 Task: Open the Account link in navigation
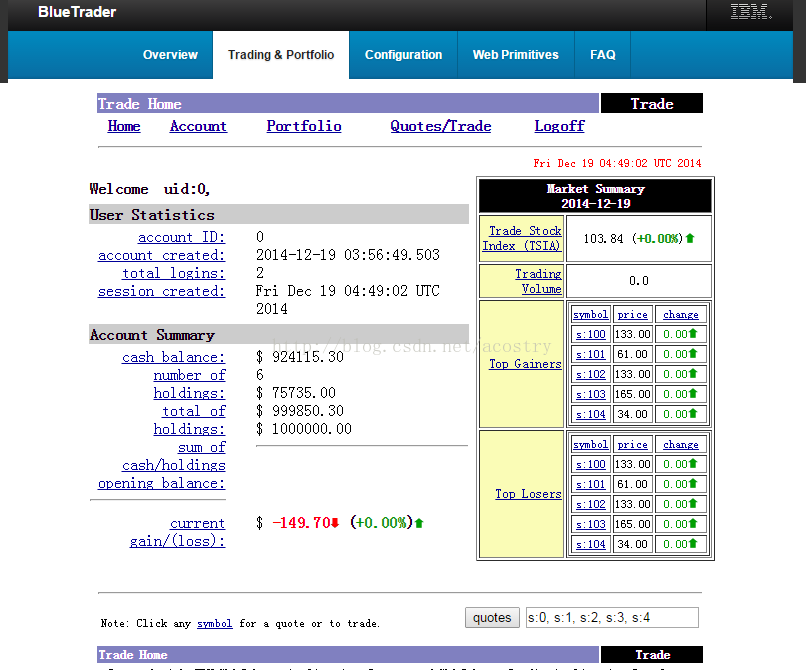[198, 126]
